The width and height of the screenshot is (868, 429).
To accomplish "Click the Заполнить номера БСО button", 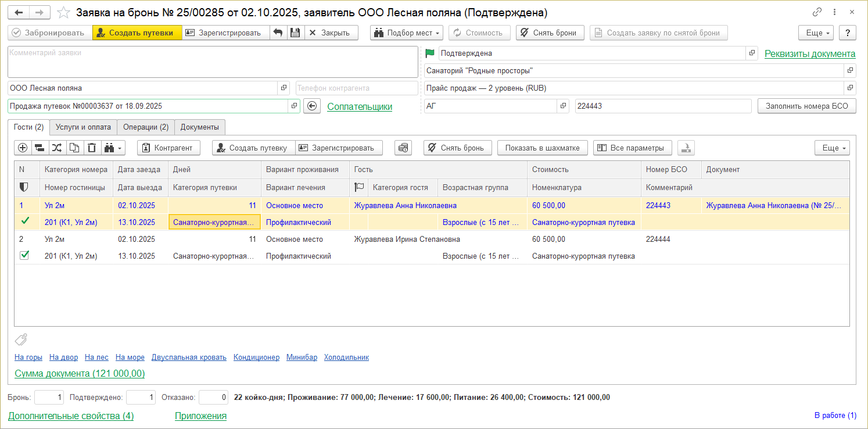I will coord(806,106).
